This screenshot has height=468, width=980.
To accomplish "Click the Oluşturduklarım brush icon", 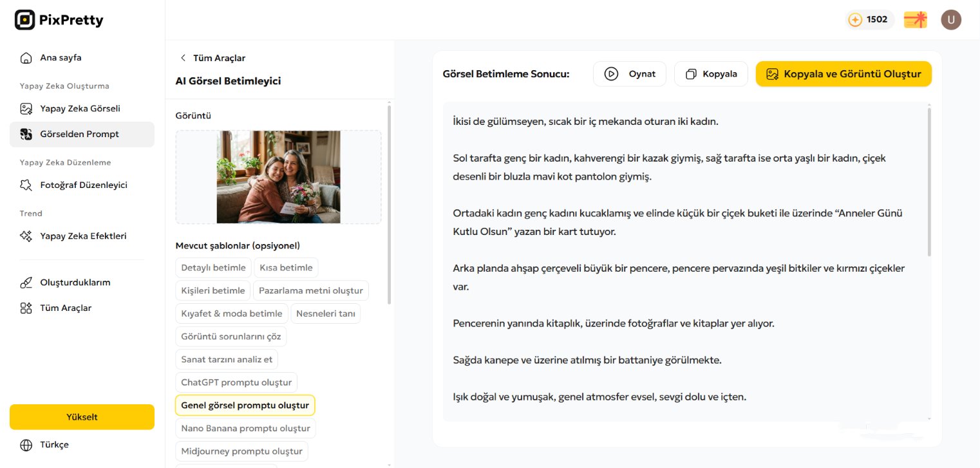I will point(26,283).
